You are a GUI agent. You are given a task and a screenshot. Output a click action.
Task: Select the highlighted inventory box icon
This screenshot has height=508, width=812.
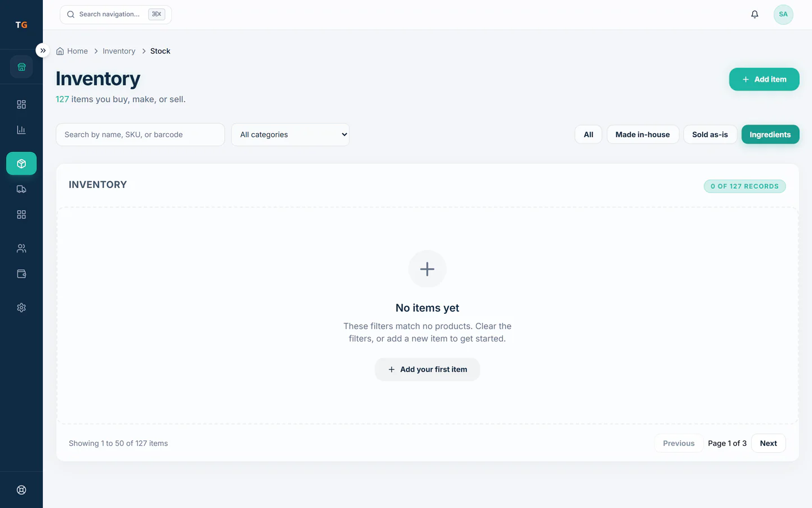(21, 164)
